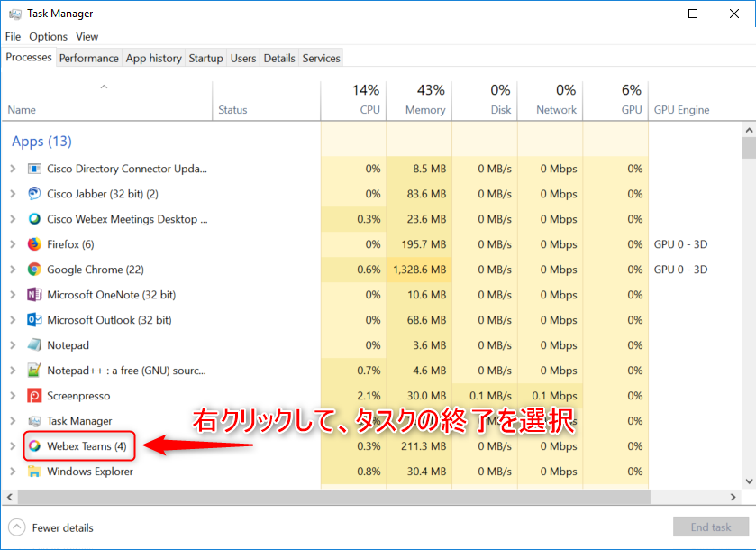Click Webex Teams 211.3 MB memory value
This screenshot has width=756, height=550.
click(424, 446)
